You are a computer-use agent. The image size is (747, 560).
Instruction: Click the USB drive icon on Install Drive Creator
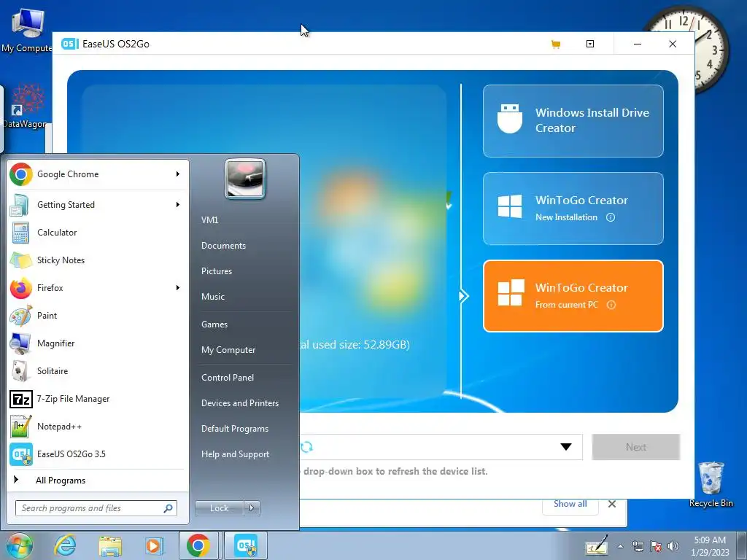point(510,119)
